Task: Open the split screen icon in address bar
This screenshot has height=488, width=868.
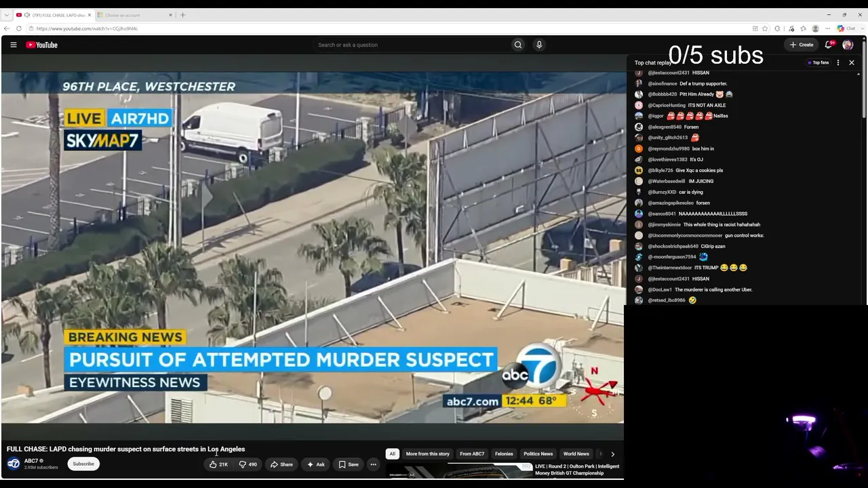Action: [755, 28]
